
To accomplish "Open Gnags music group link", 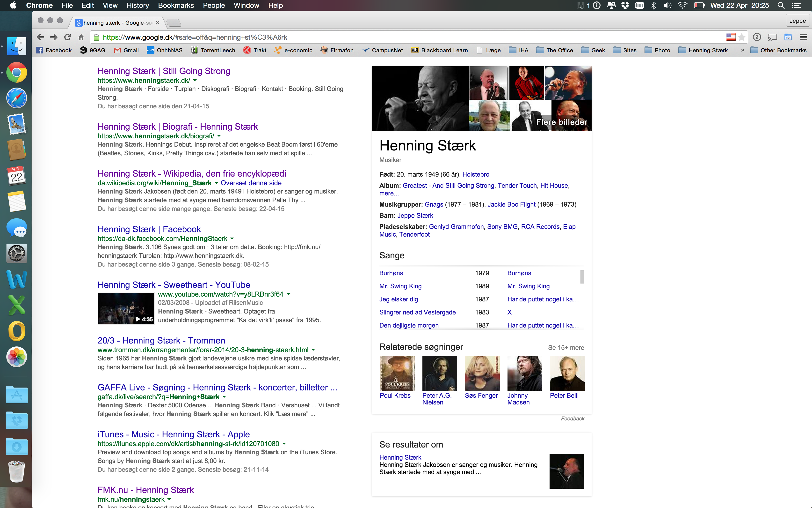I will click(434, 205).
